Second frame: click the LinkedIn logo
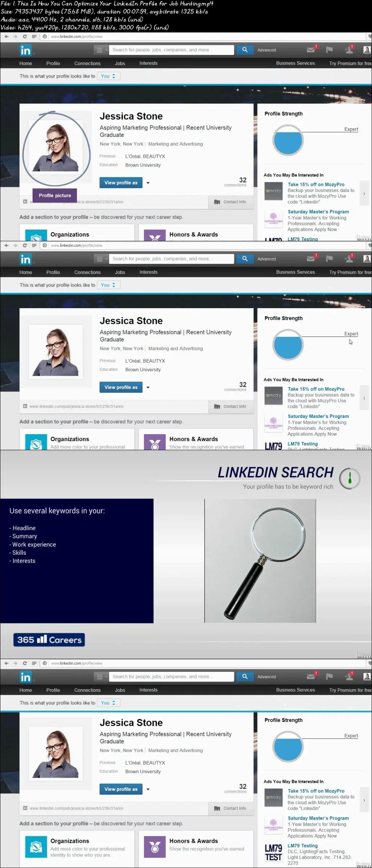The height and width of the screenshot is (868, 372). (25, 259)
